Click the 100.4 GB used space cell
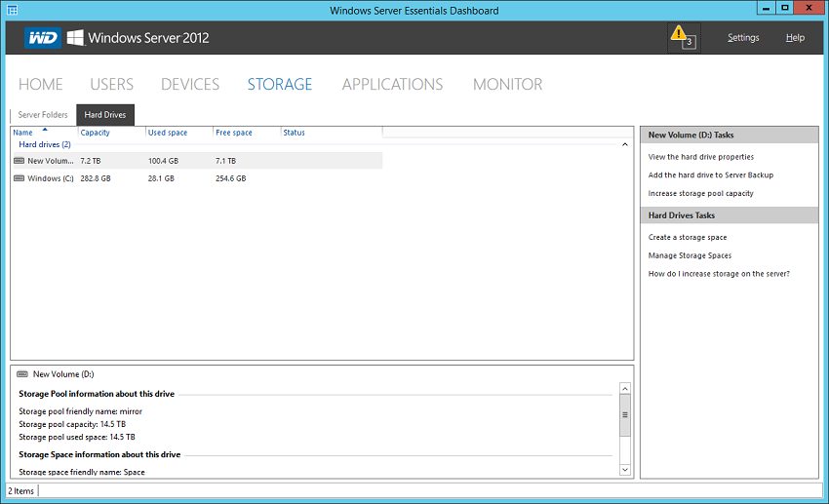The image size is (829, 504). click(164, 161)
